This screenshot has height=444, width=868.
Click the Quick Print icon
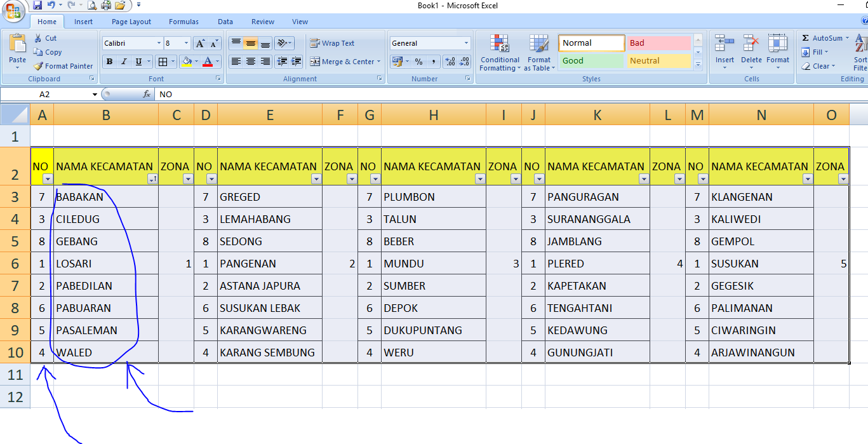106,5
